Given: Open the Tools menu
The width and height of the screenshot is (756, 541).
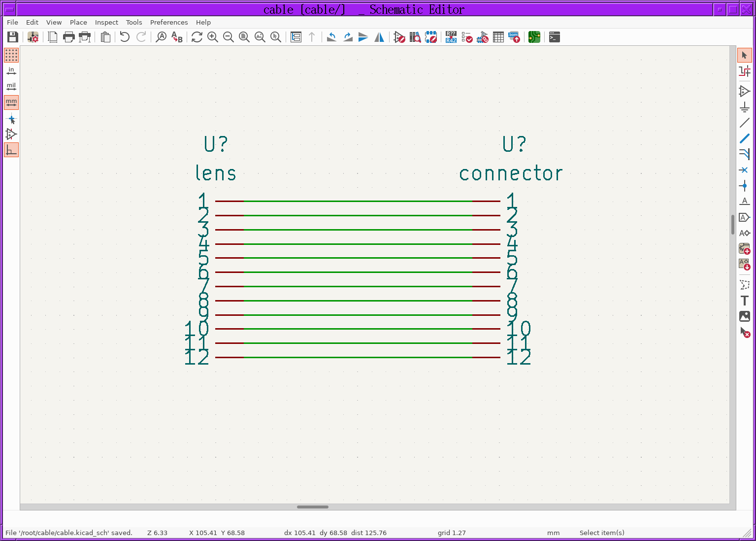Looking at the screenshot, I should click(x=133, y=22).
